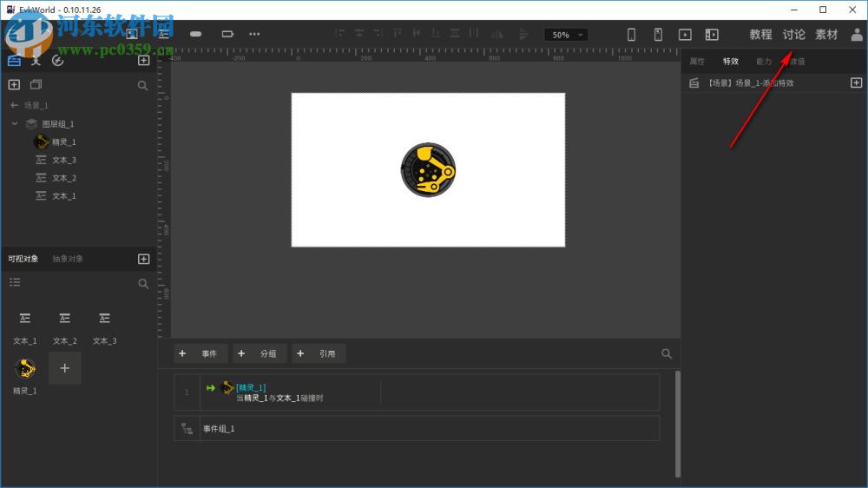Viewport: 868px width, 488px height.
Task: Open the 素材 assets link
Action: 826,35
